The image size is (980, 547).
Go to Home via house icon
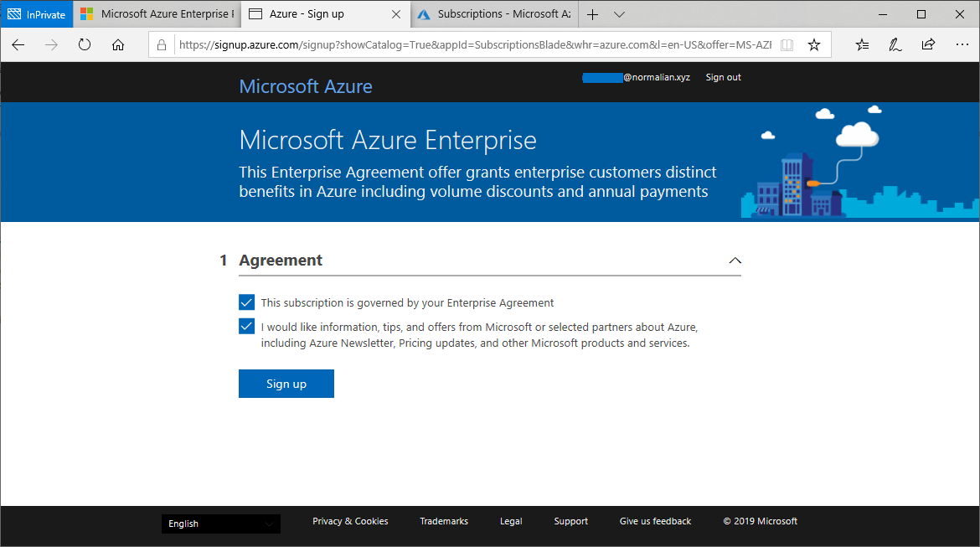coord(118,45)
